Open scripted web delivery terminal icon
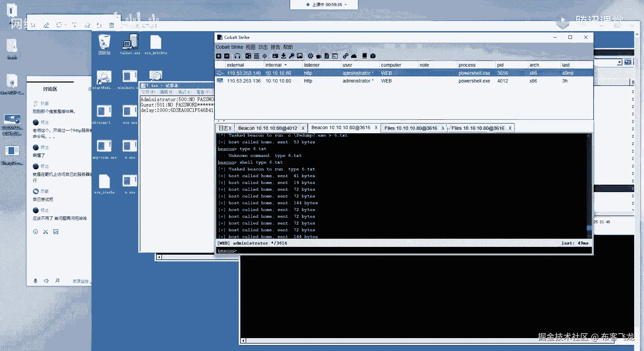 pyautogui.click(x=335, y=56)
